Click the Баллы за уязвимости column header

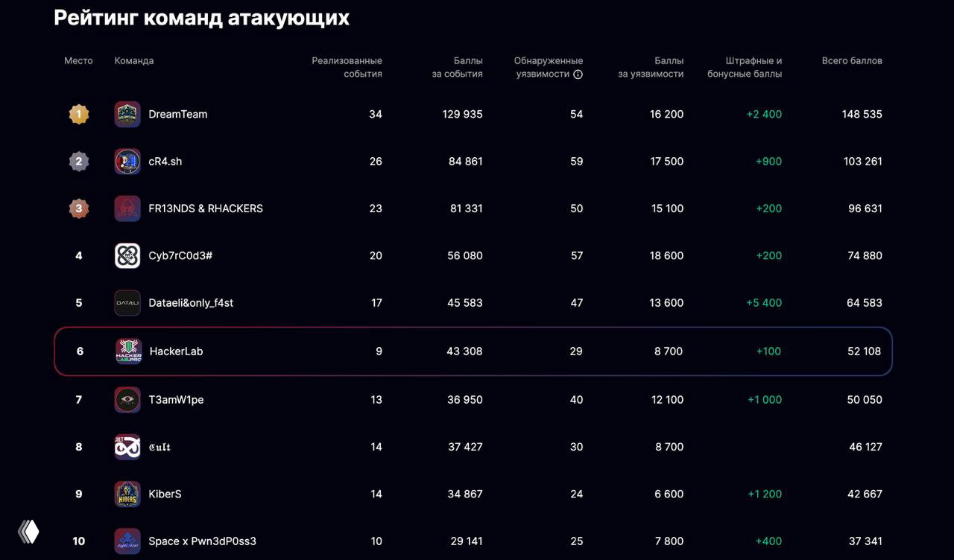pyautogui.click(x=651, y=68)
